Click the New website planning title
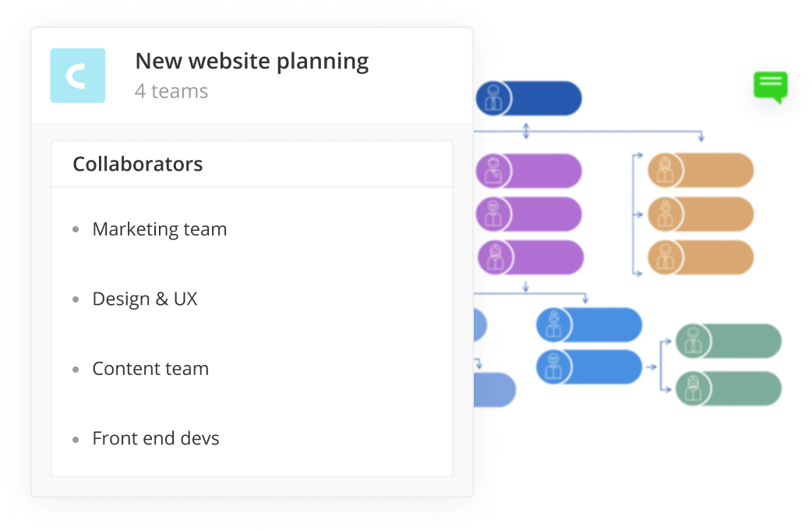Viewport: 812px width, 531px height. (252, 62)
